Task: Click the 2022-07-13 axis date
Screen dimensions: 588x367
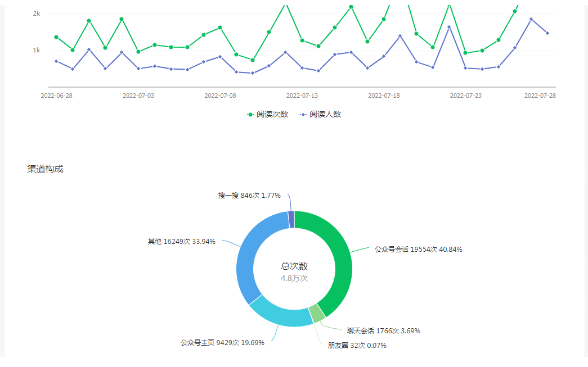Action: tap(302, 96)
